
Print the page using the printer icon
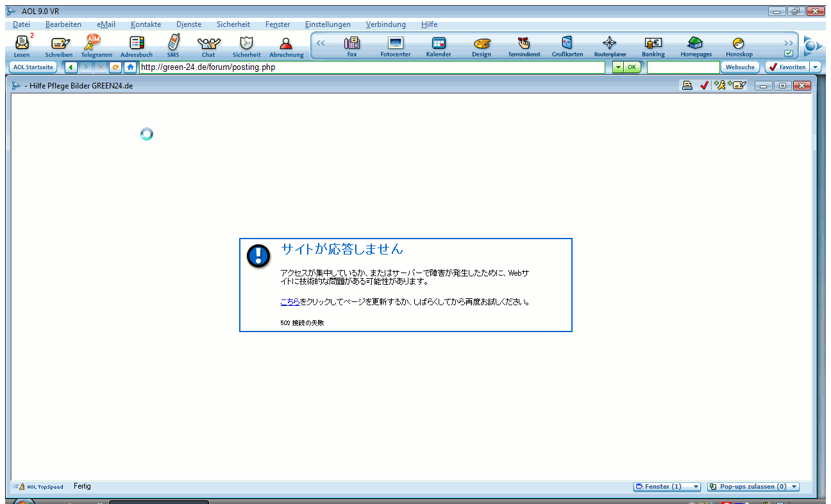pyautogui.click(x=687, y=85)
